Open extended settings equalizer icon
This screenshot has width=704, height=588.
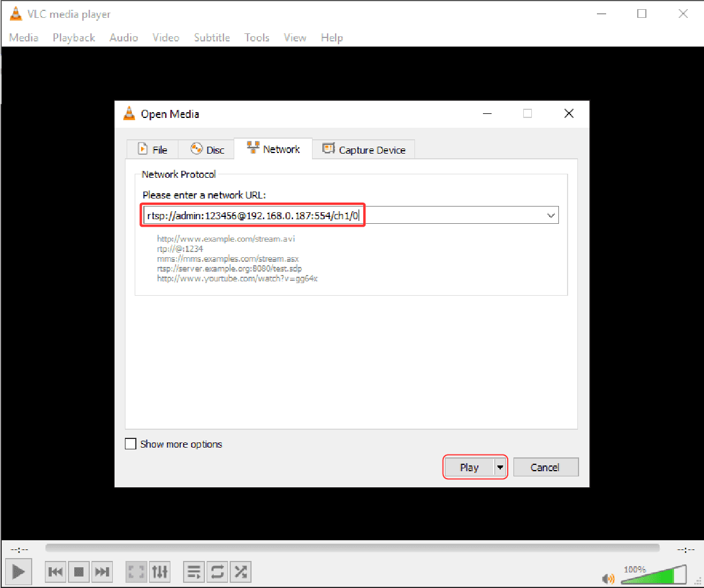[159, 571]
